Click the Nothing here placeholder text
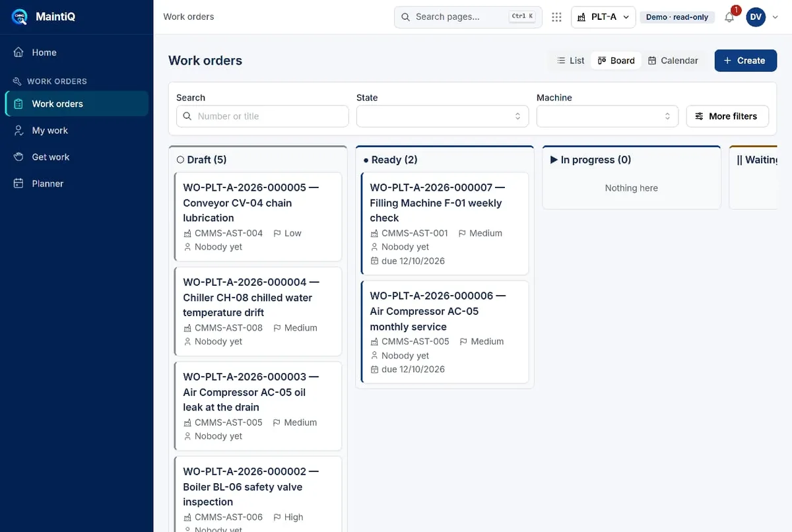 (632, 188)
